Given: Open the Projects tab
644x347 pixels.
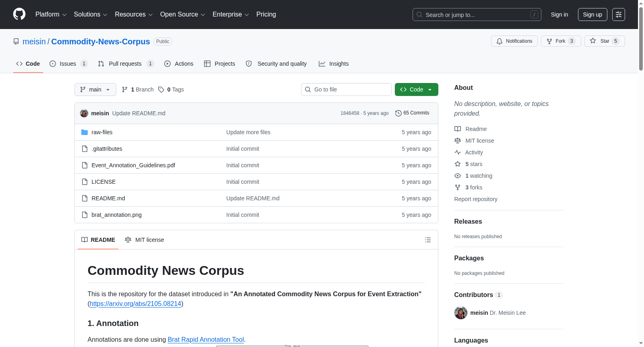Looking at the screenshot, I should [220, 64].
